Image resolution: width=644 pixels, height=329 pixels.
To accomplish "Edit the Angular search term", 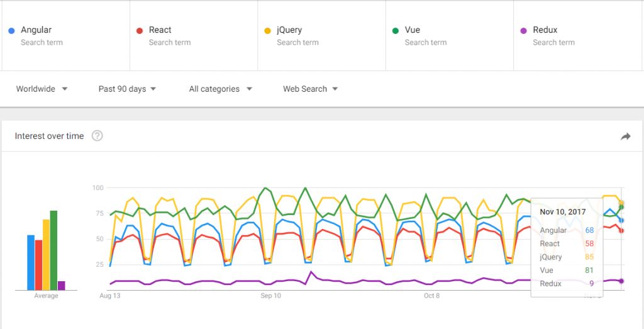I will coord(65,35).
